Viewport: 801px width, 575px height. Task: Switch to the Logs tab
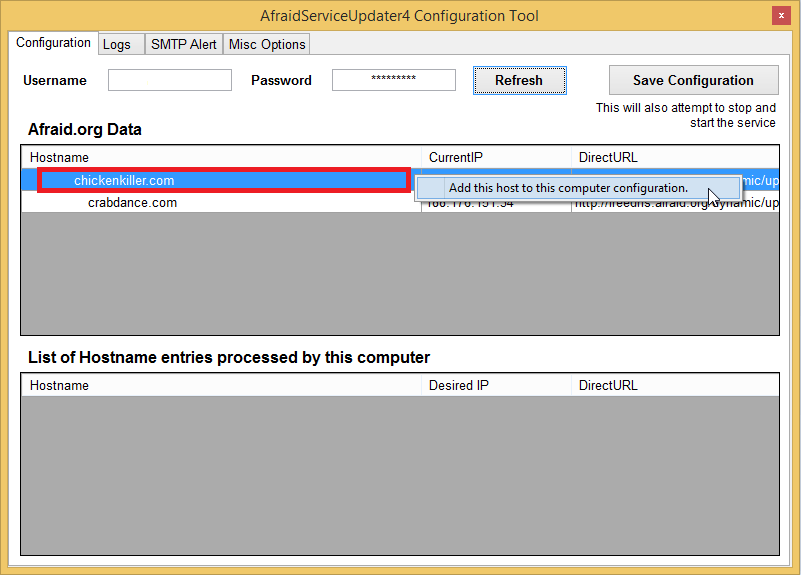coord(117,44)
